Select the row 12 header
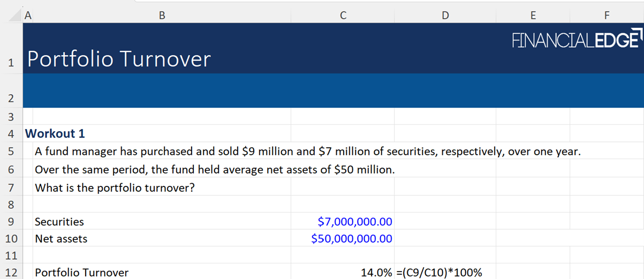Image resolution: width=644 pixels, height=279 pixels. coord(11,273)
